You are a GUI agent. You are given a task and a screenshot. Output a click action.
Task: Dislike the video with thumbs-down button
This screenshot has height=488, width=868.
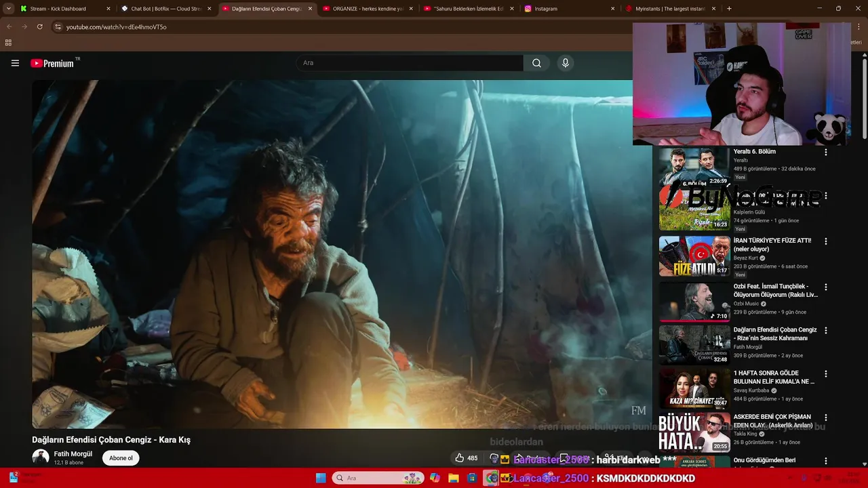pyautogui.click(x=494, y=458)
